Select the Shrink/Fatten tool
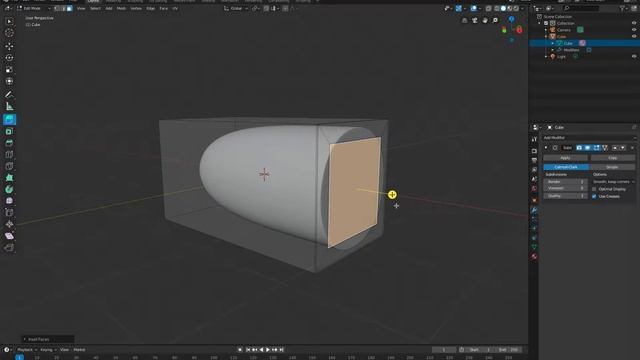640x360 pixels. [9, 224]
